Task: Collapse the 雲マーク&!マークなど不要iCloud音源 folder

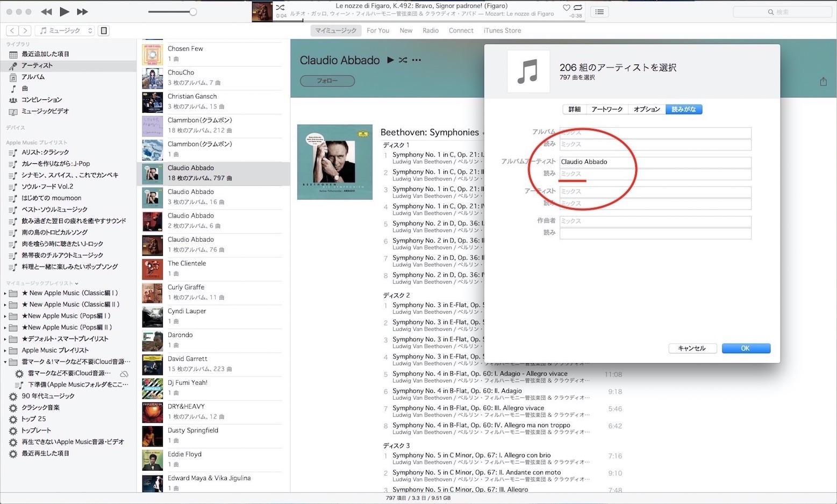Action: click(5, 362)
